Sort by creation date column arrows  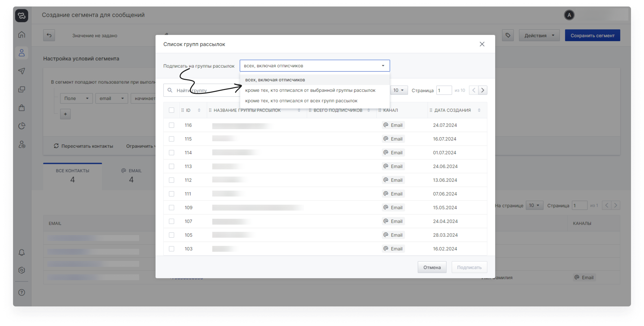point(479,110)
